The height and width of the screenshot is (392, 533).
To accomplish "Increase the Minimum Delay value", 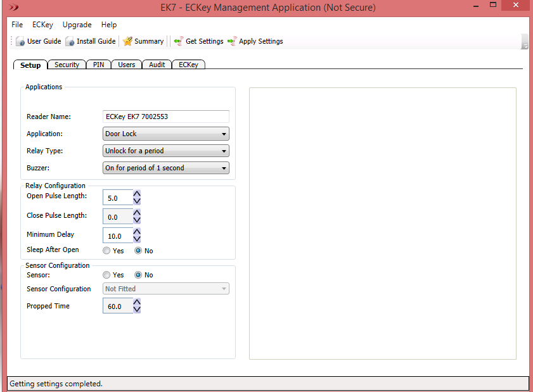I will pos(137,232).
